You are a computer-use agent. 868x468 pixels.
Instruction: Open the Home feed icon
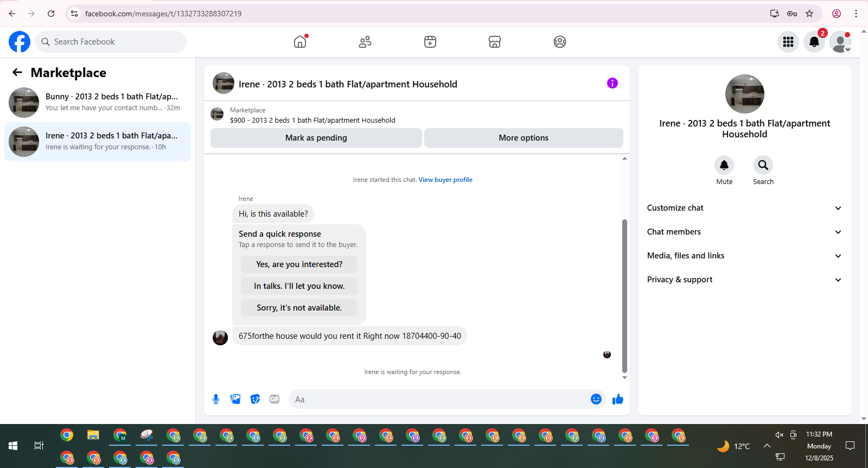(300, 42)
